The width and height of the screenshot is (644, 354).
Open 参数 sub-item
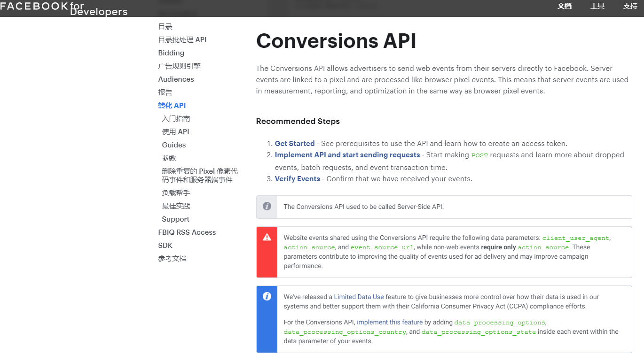[169, 158]
